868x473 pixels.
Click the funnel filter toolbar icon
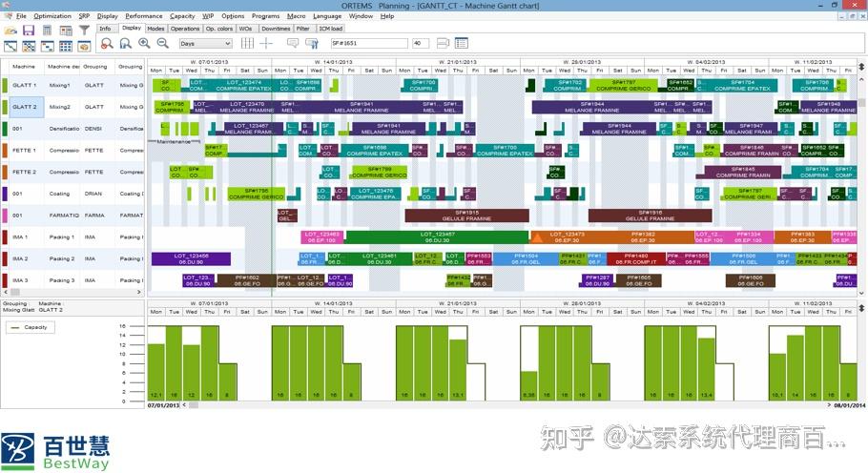pyautogui.click(x=84, y=31)
